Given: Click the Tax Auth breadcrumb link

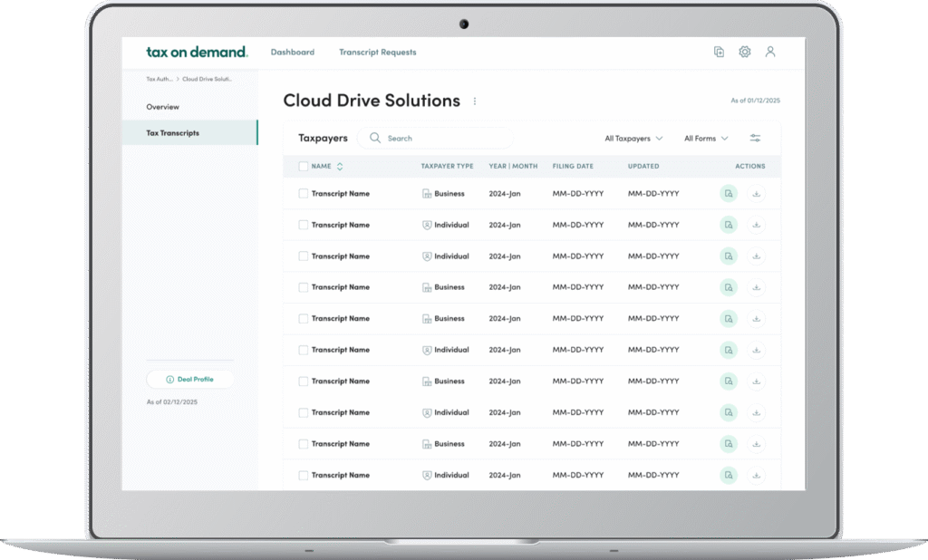Looking at the screenshot, I should coord(158,80).
